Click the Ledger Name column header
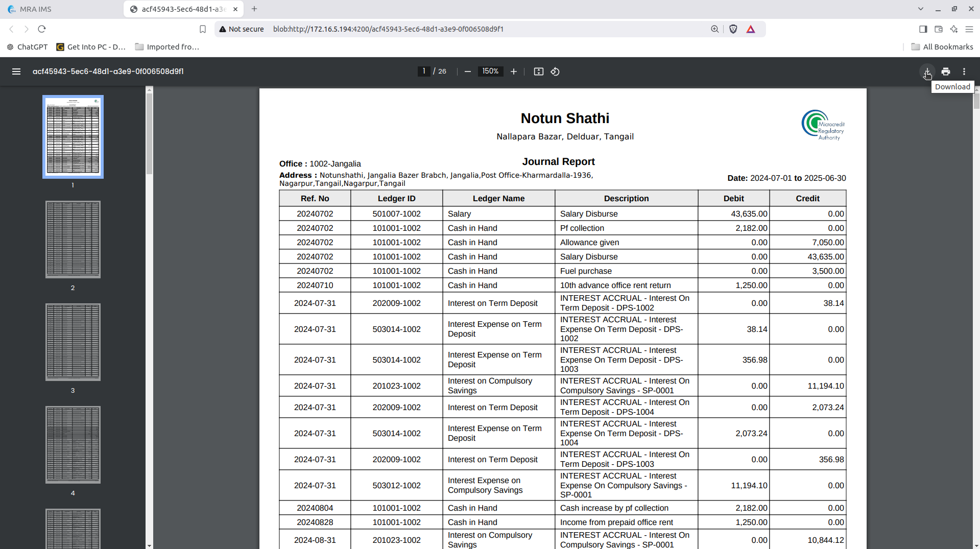The width and height of the screenshot is (980, 549). click(498, 198)
